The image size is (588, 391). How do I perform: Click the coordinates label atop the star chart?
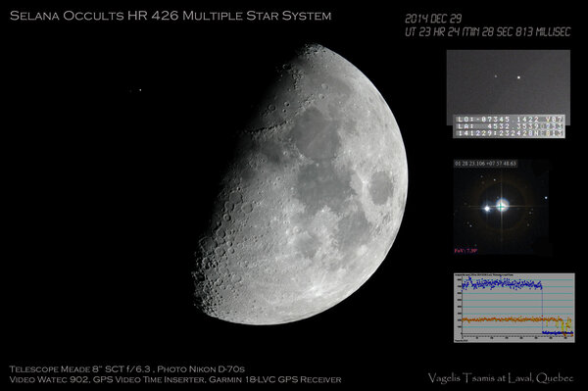coord(485,164)
